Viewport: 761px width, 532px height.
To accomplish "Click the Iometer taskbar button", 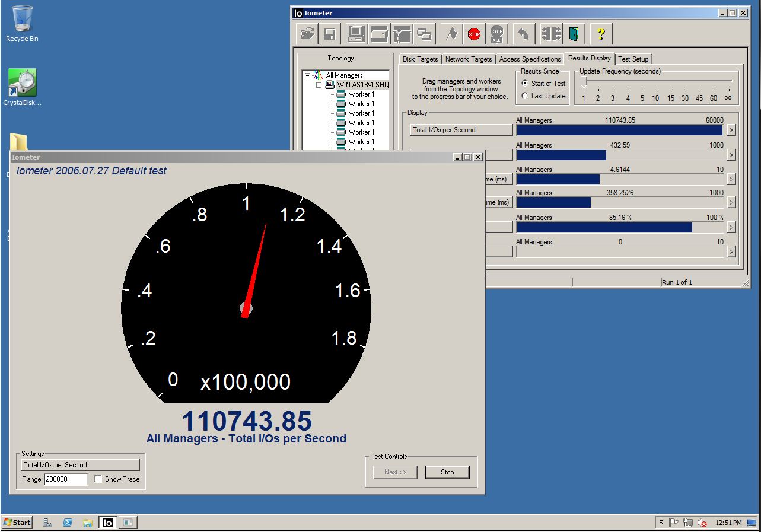I will coord(108,523).
